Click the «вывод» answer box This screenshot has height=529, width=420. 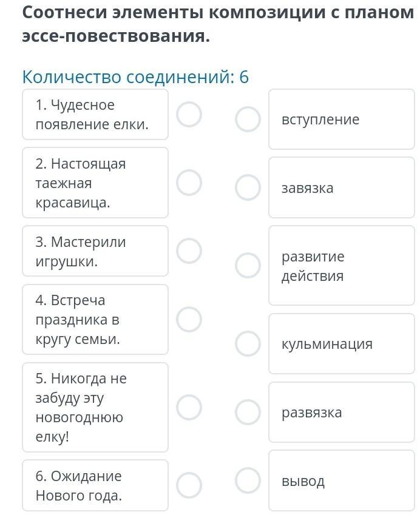coord(341,481)
